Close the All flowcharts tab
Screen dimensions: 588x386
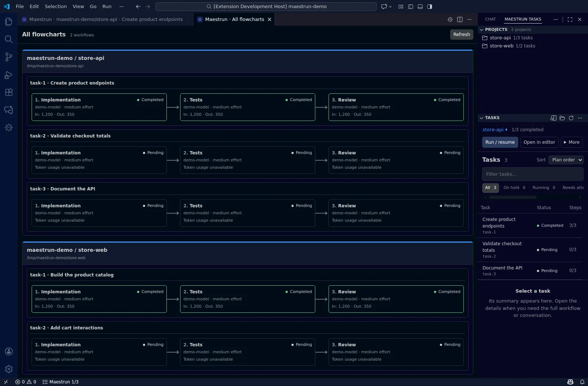(269, 19)
